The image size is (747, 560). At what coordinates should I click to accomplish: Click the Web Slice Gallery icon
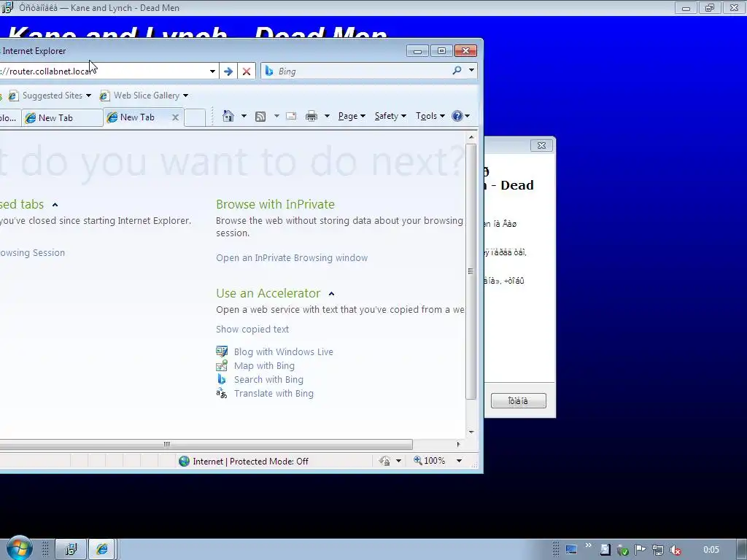[104, 96]
